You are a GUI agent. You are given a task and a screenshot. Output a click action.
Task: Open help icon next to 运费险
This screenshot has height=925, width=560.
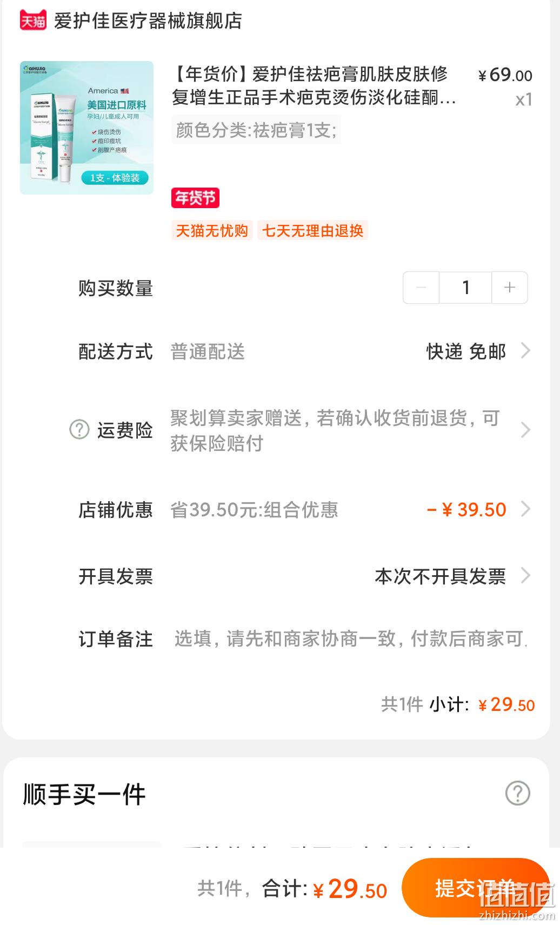[x=79, y=430]
